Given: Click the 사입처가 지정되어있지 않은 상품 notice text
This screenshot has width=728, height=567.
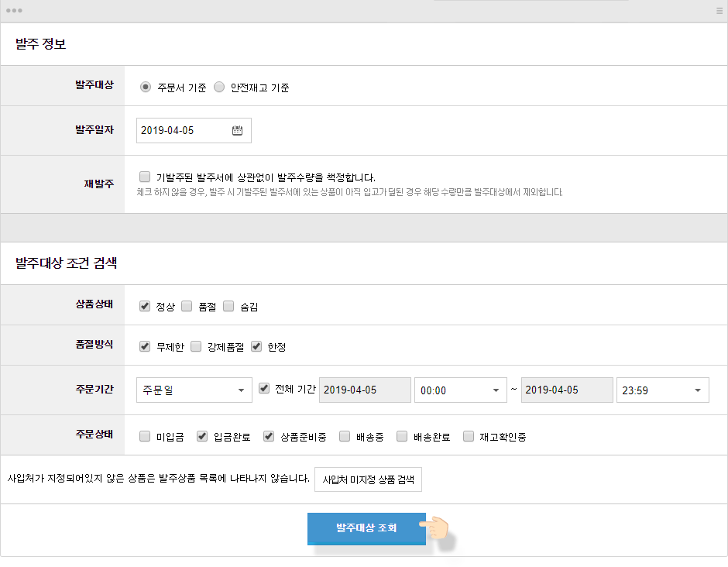Looking at the screenshot, I should click(x=158, y=478).
